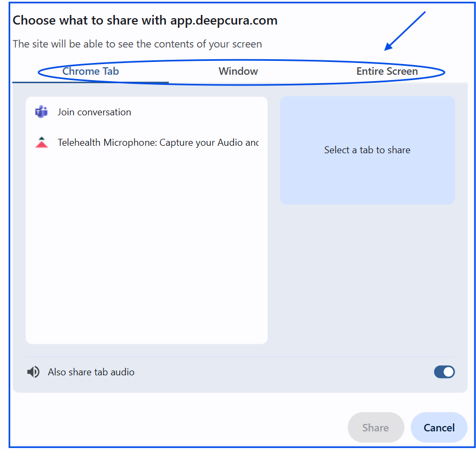Click the Share button
The width and height of the screenshot is (476, 449).
376,428
